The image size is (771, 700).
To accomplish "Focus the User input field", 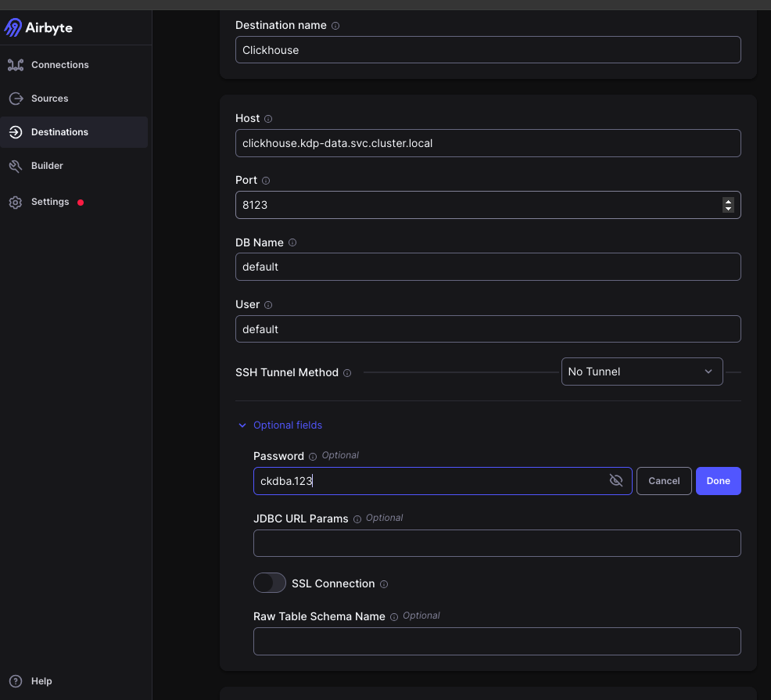I will pos(488,329).
